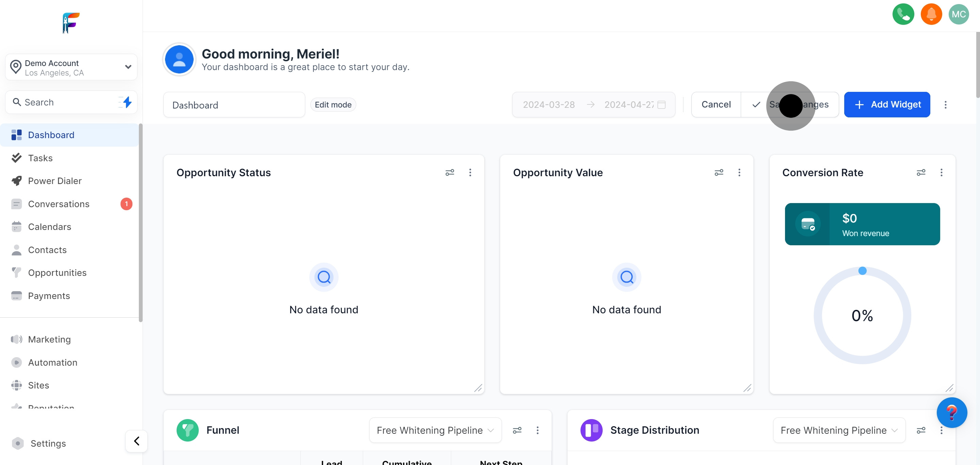Click the blue help question mark bubble
Screen dimensions: 980x465
coord(951,413)
